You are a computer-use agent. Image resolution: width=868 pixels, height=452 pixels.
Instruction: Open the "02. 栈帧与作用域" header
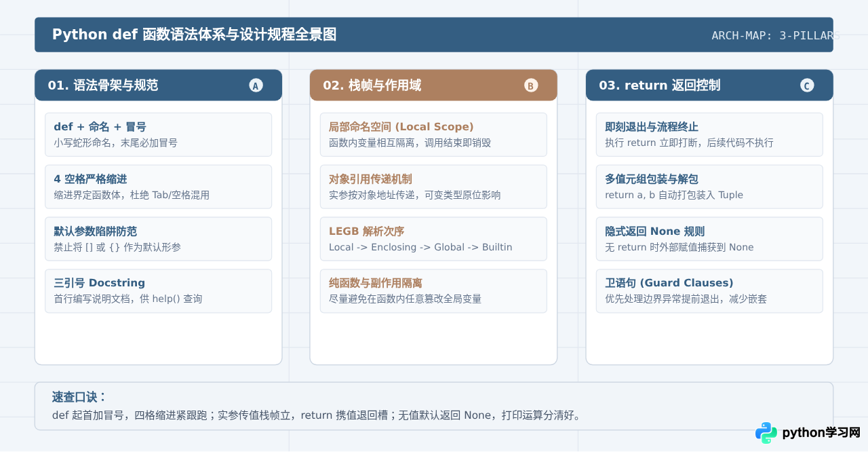pos(433,86)
